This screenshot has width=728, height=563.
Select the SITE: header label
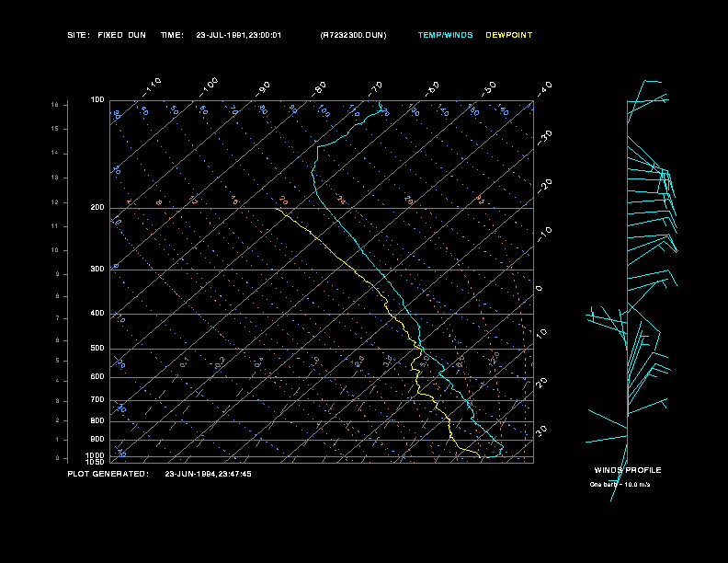(78, 35)
